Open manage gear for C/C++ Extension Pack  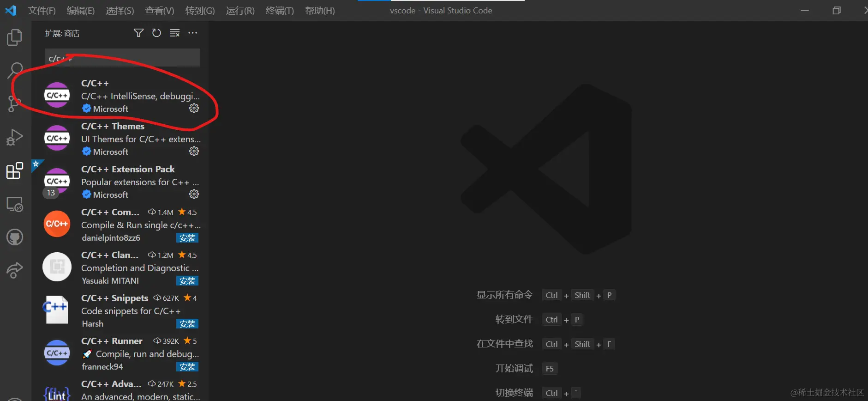(194, 194)
